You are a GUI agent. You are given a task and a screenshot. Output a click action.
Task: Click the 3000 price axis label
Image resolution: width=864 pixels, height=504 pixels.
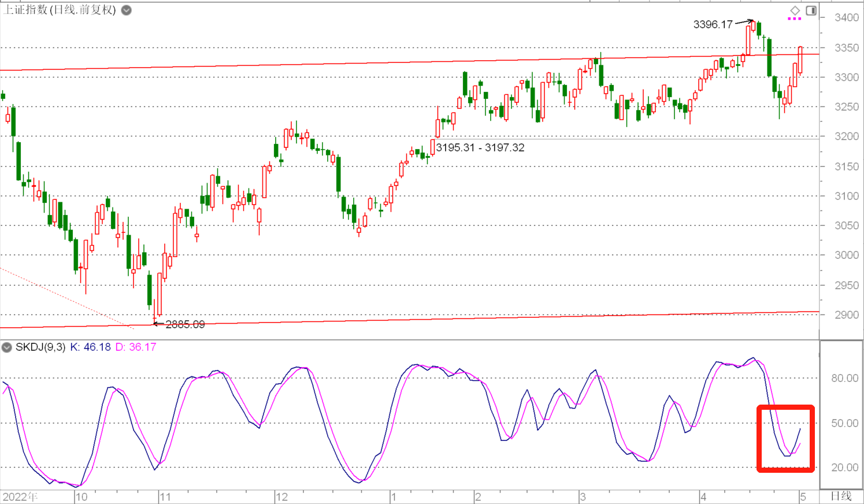pyautogui.click(x=847, y=255)
